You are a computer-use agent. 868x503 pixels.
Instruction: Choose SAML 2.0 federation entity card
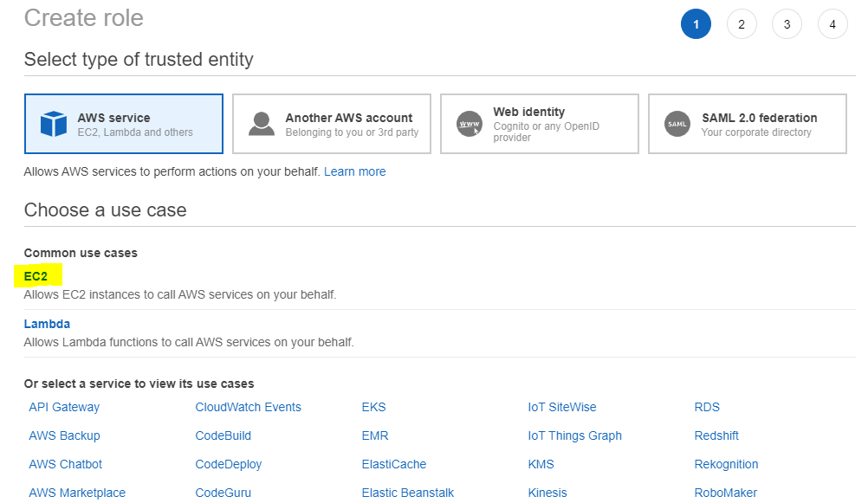[x=748, y=124]
